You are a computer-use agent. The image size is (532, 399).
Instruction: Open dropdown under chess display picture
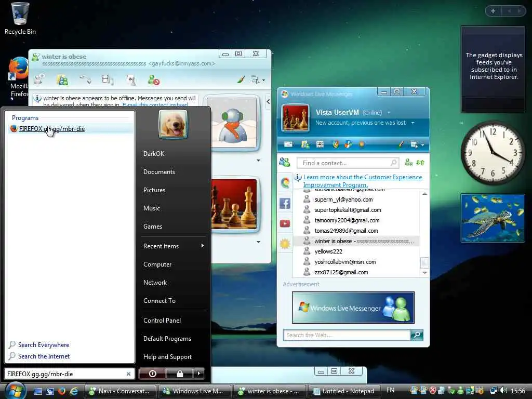259,242
